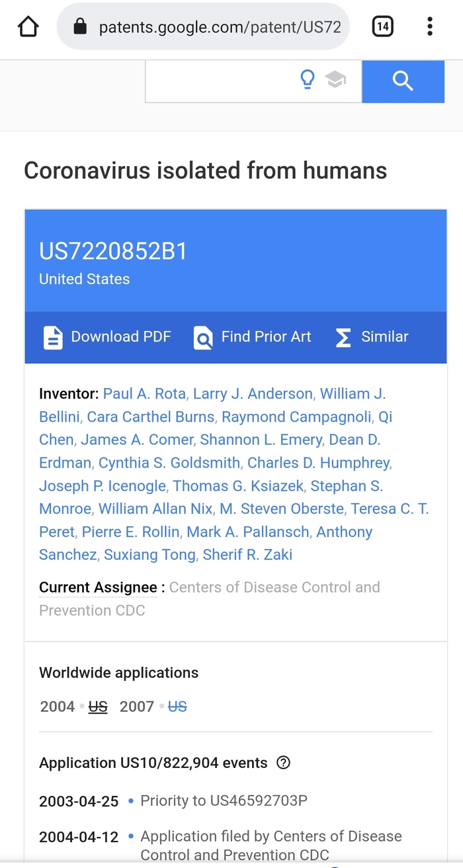463x868 pixels.
Task: Show Similar patents
Action: coord(372,337)
